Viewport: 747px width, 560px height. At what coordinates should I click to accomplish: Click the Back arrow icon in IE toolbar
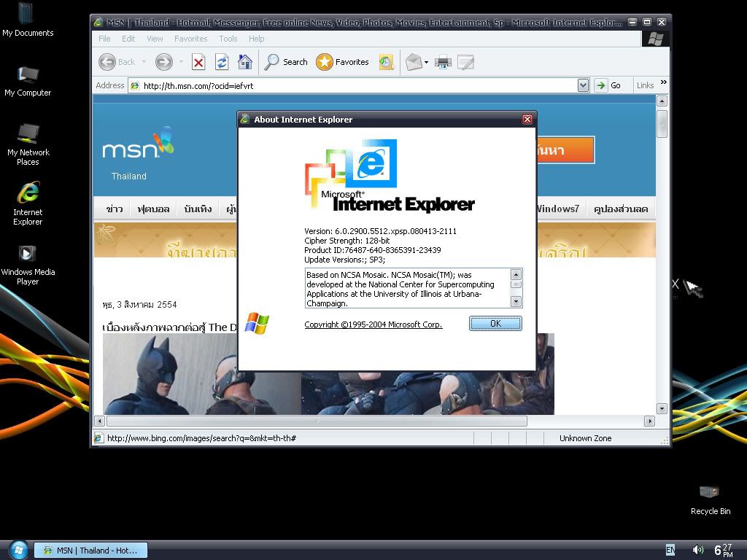click(x=107, y=62)
